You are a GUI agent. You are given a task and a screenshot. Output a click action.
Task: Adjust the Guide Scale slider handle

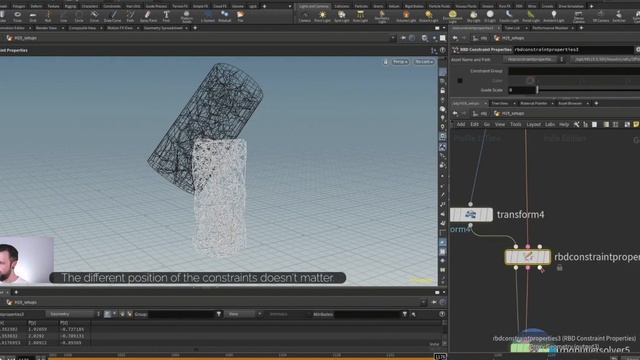pyautogui.click(x=537, y=90)
